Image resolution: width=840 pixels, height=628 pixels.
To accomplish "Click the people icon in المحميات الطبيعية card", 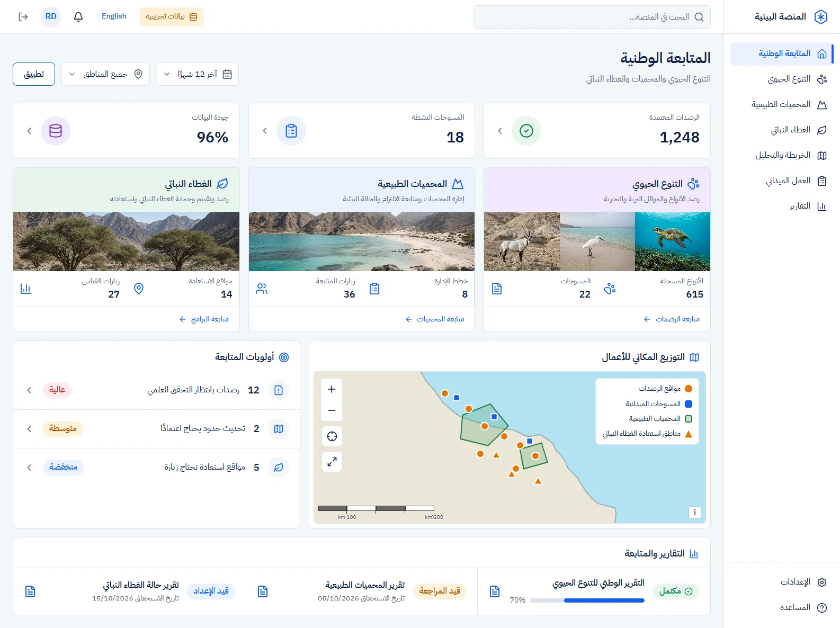I will [x=262, y=289].
